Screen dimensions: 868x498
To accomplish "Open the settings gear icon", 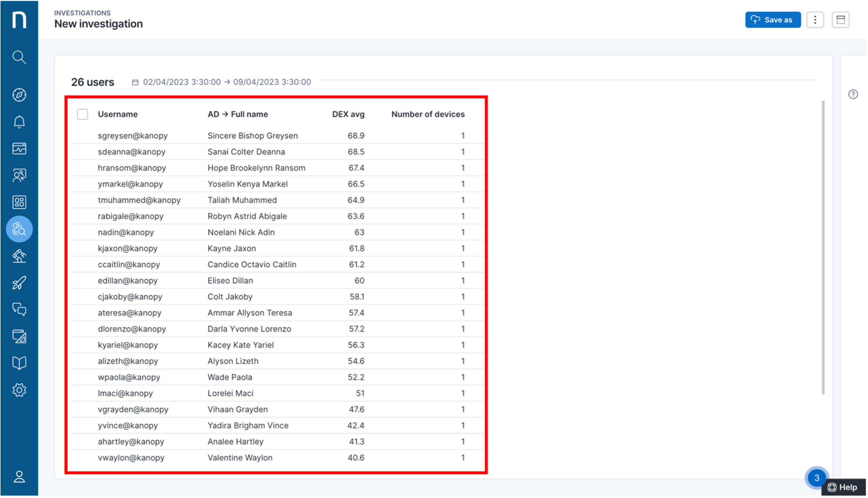I will 19,390.
